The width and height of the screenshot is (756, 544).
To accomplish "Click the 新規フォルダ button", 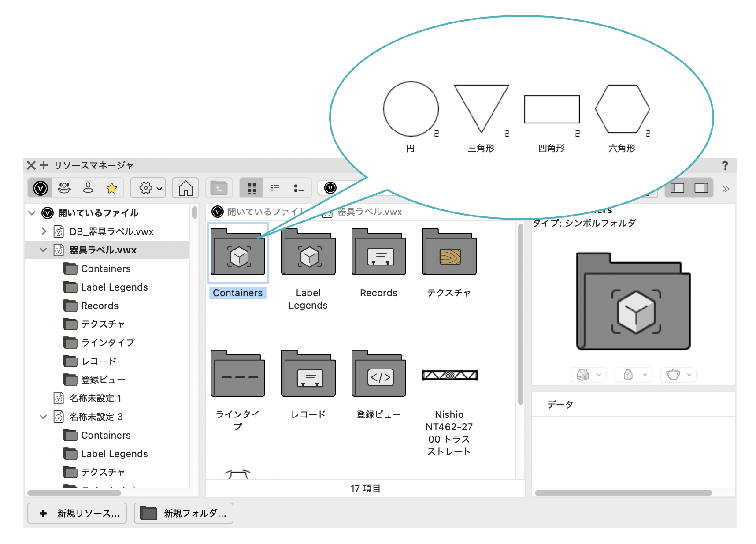I will tap(184, 513).
